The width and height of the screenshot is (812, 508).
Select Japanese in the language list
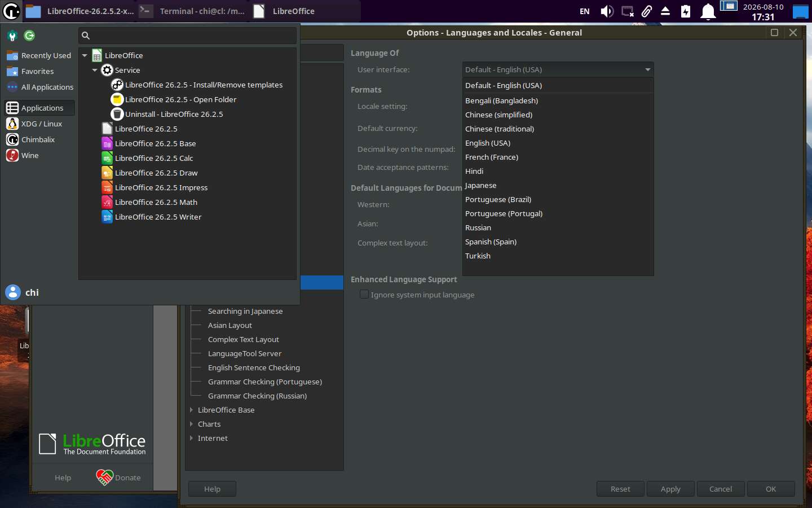[x=558, y=185]
